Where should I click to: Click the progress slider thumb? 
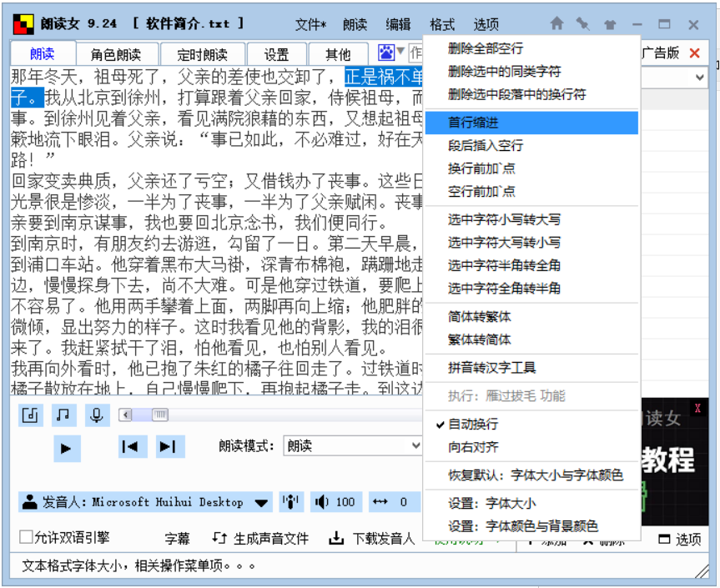(x=159, y=415)
